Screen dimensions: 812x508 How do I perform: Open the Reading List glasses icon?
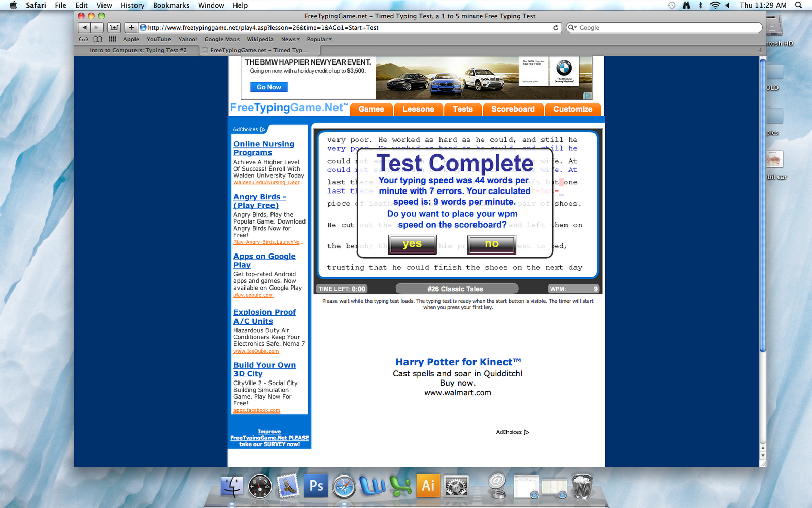point(83,39)
